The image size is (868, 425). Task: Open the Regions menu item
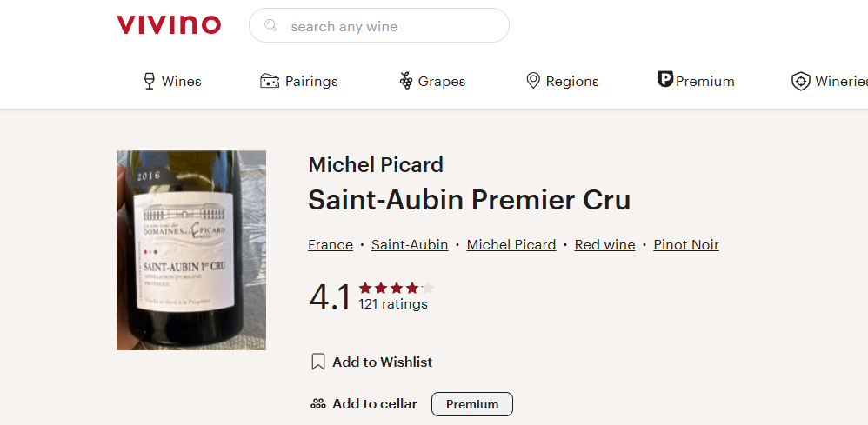coord(563,82)
